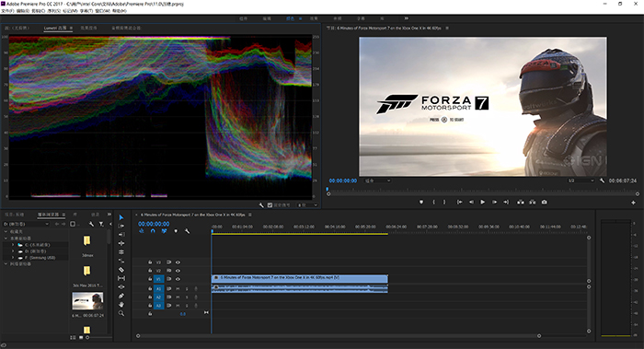Toggle lock on track V3
Screen dimensions: 644x349
150,262
